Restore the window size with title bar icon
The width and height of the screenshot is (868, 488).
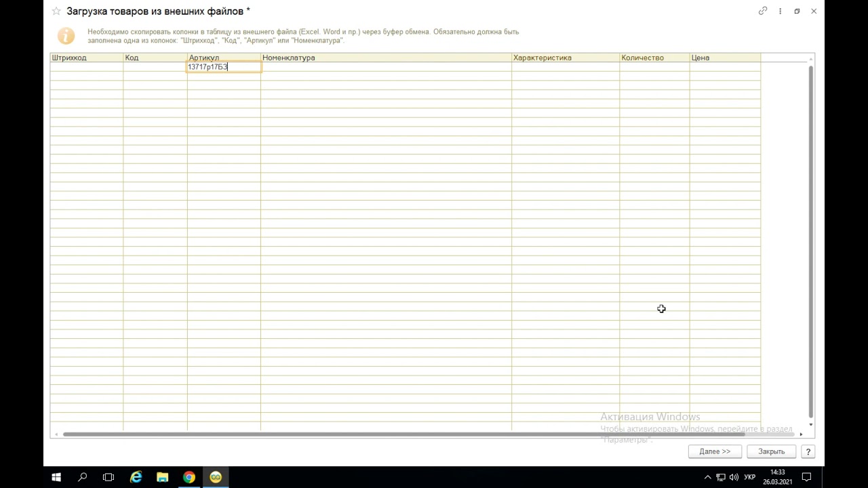(x=797, y=11)
